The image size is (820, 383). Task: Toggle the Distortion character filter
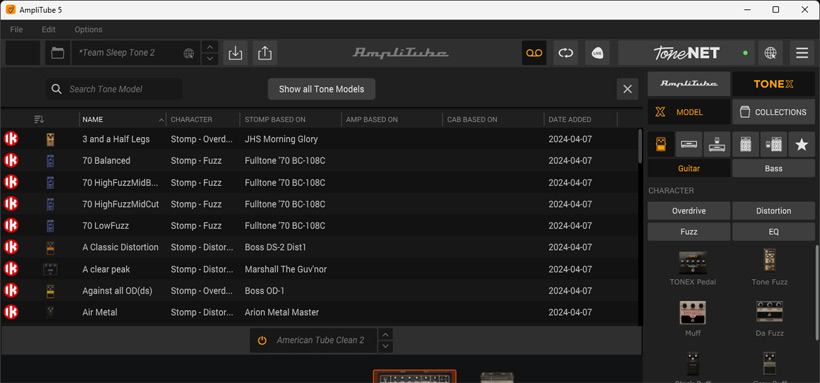coord(773,211)
